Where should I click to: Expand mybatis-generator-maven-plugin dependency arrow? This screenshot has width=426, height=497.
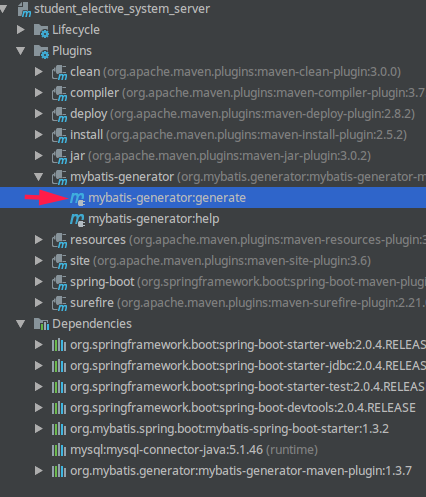39,471
